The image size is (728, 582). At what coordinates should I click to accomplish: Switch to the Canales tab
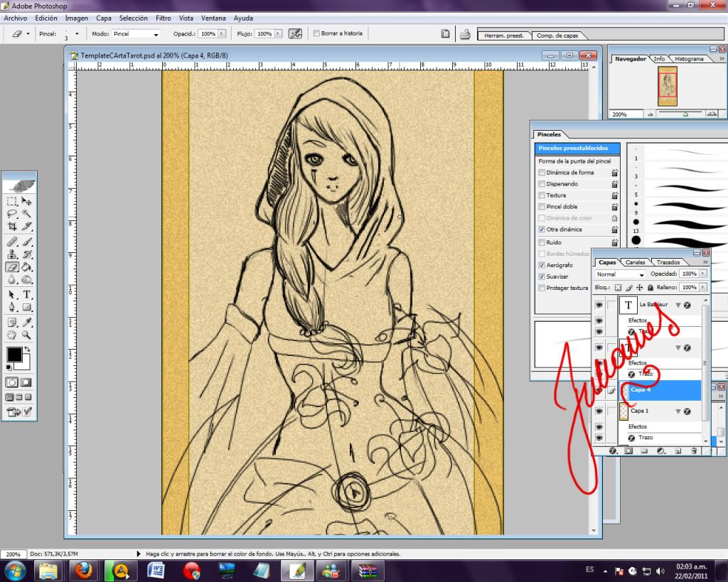pyautogui.click(x=635, y=262)
